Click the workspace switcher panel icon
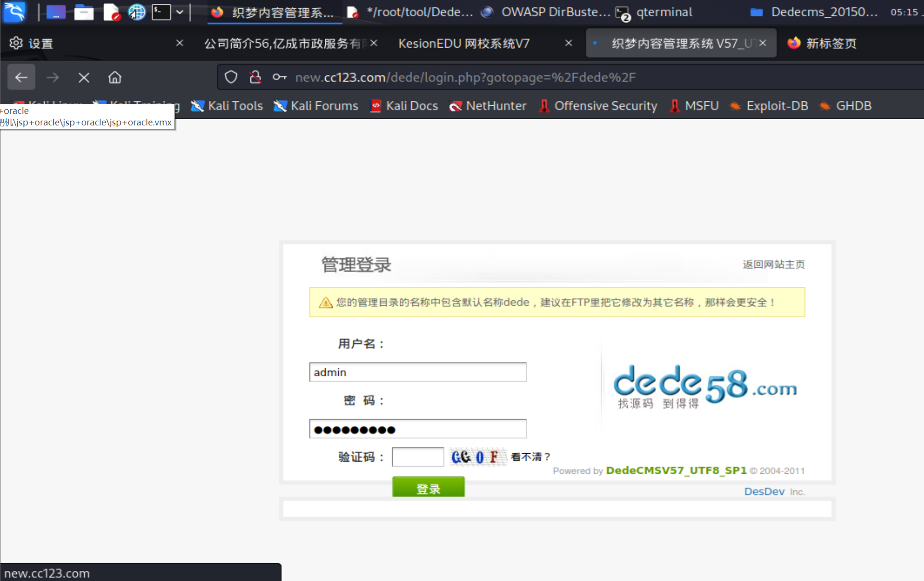The image size is (924, 581). pos(56,12)
